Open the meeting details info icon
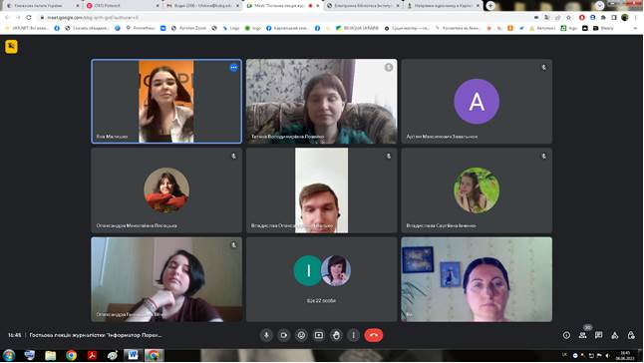Image resolution: width=644 pixels, height=363 pixels. [566, 335]
